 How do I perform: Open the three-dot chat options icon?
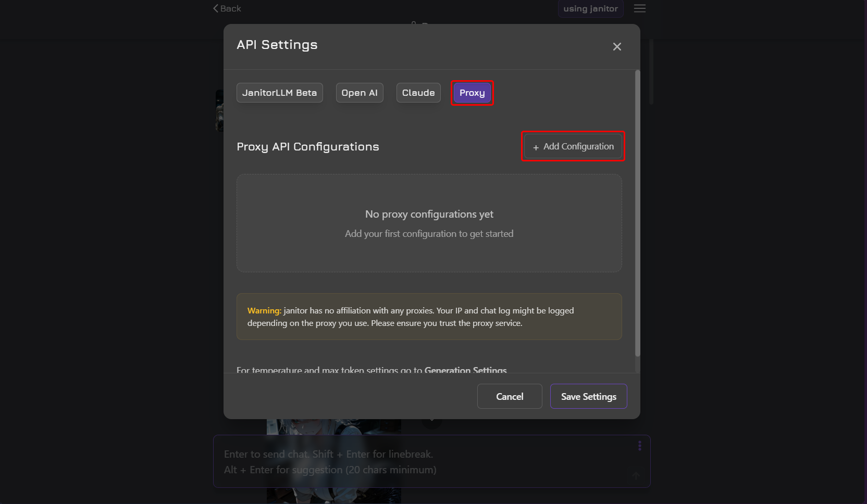pyautogui.click(x=639, y=446)
